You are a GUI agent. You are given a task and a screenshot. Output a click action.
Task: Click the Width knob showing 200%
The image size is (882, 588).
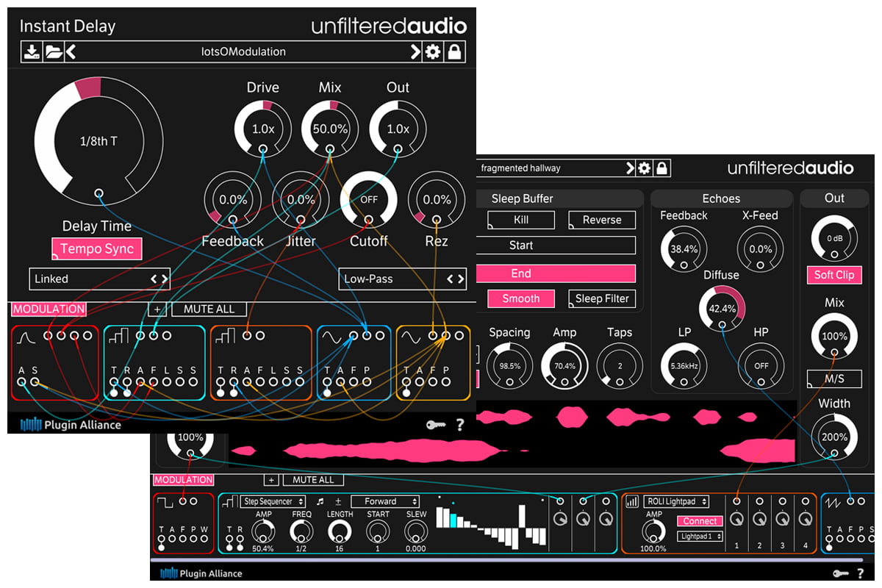pos(834,437)
